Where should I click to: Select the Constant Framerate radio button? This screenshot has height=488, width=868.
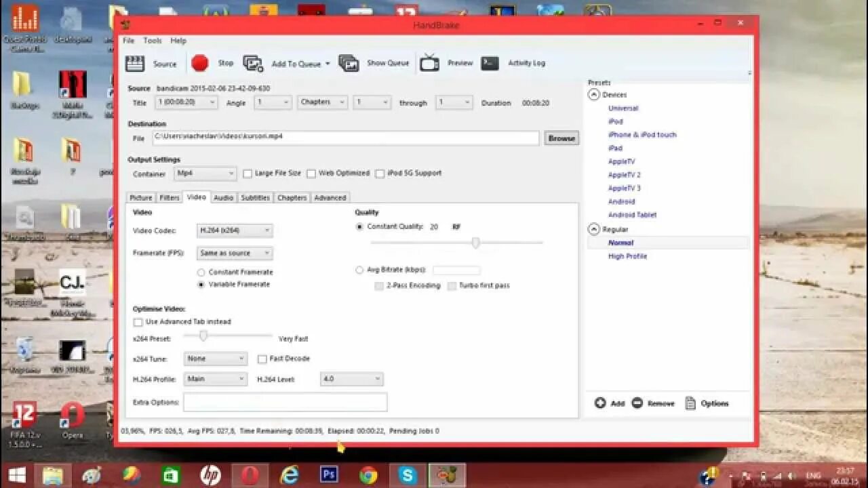coord(201,272)
